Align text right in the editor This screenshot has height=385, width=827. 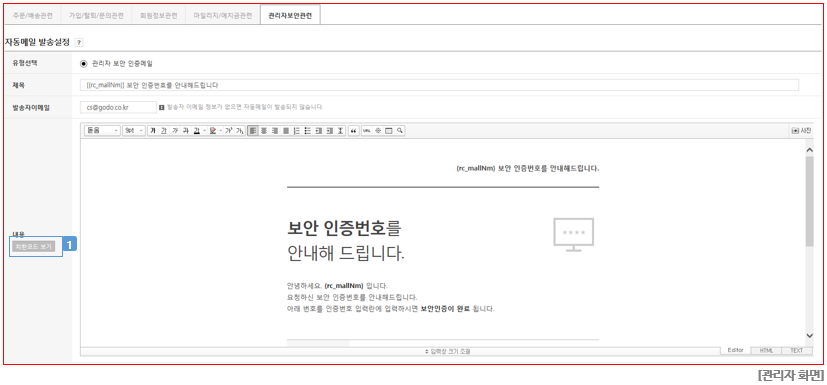click(275, 130)
